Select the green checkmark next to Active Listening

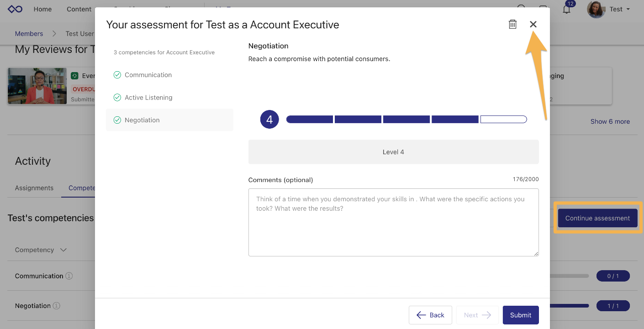tap(117, 97)
